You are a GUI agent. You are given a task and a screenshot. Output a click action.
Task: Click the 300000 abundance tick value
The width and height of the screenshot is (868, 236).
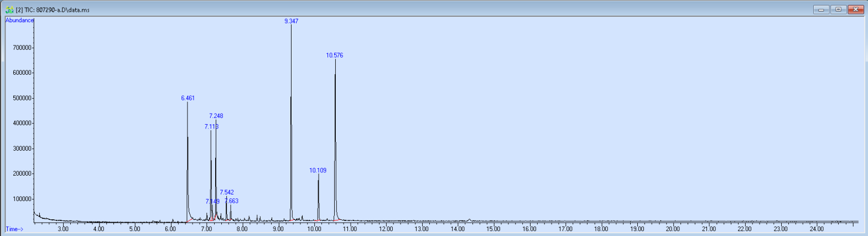tap(22, 148)
